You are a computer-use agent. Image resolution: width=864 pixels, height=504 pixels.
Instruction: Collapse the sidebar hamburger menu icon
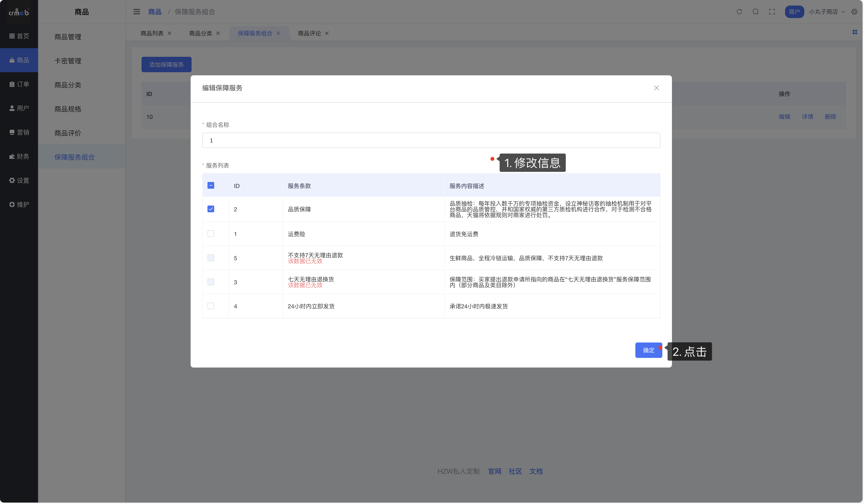pyautogui.click(x=136, y=12)
